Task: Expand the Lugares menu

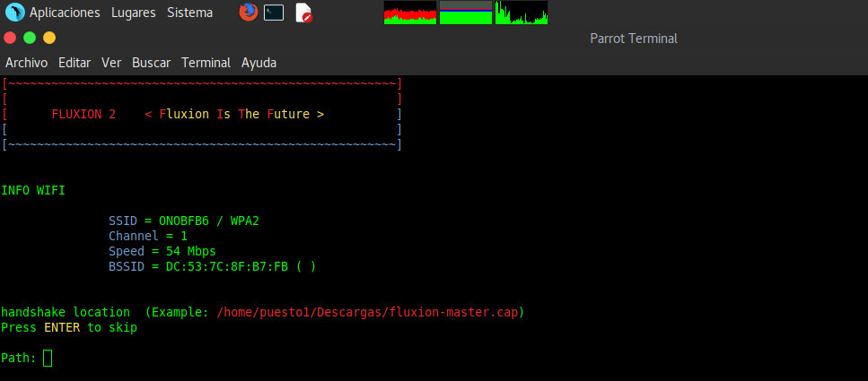Action: pos(133,13)
